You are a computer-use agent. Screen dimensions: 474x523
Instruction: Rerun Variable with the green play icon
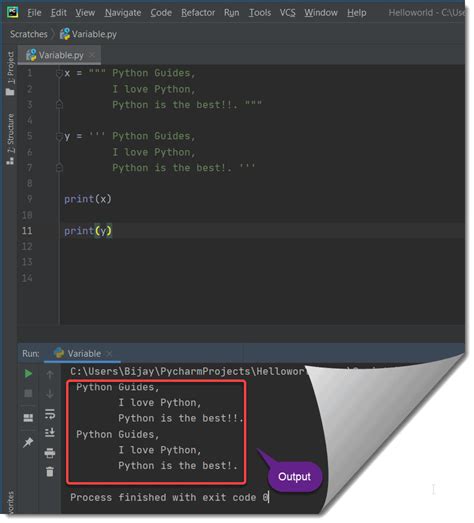pos(28,374)
